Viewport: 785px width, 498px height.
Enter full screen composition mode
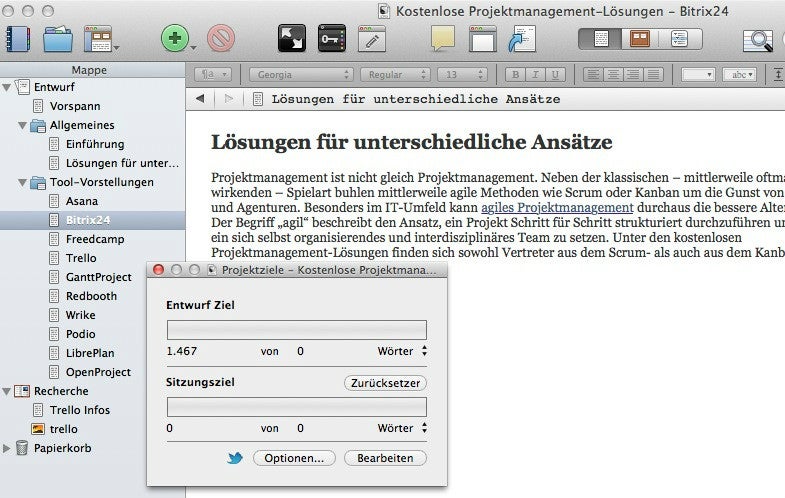292,38
